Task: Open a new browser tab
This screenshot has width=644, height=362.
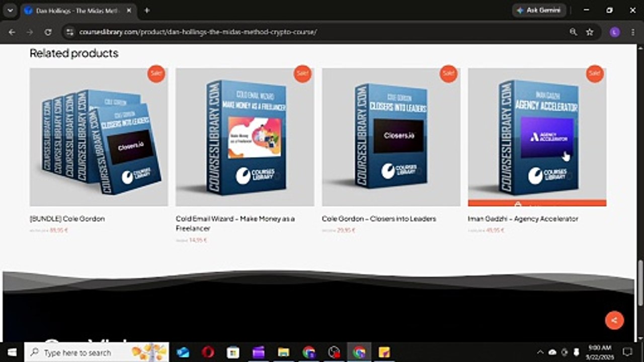Action: point(147,10)
